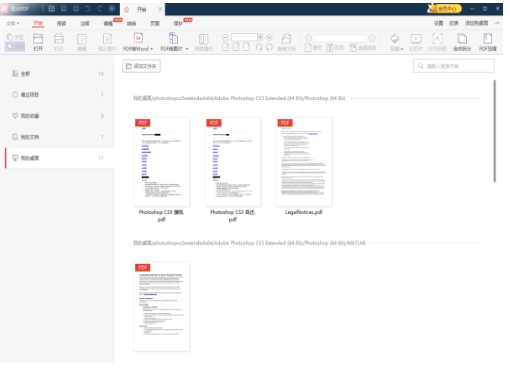This screenshot has width=510, height=375.
Task: Click the Rotate Document icon
Action: (x=286, y=39)
